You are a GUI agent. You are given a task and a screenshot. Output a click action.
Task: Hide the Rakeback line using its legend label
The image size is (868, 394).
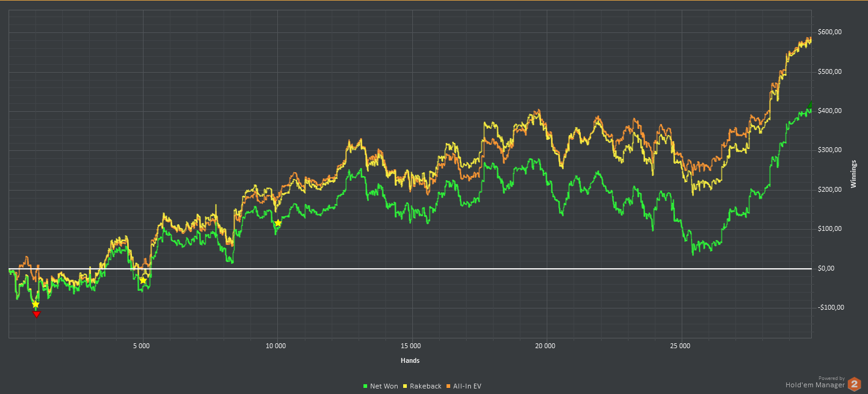click(x=425, y=386)
